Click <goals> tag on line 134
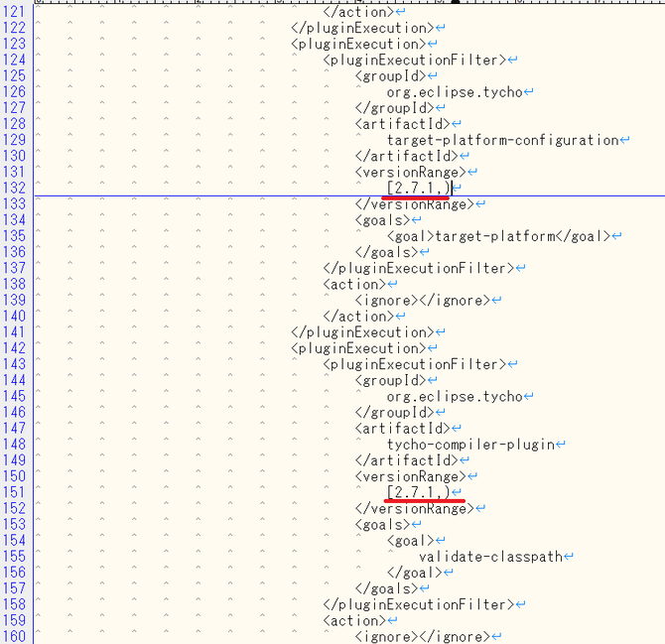 coord(382,220)
